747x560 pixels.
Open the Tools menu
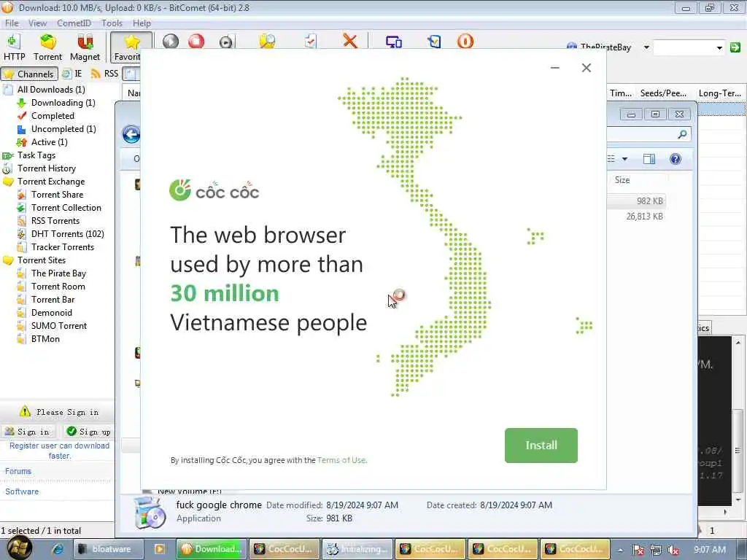coord(112,23)
